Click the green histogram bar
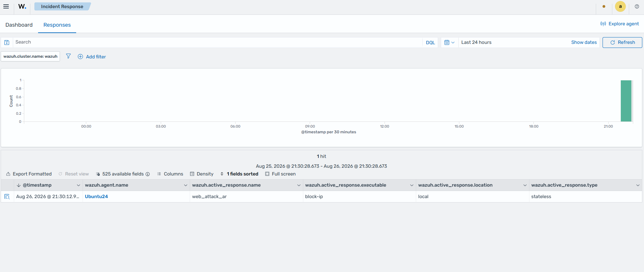This screenshot has height=272, width=644. tap(626, 101)
